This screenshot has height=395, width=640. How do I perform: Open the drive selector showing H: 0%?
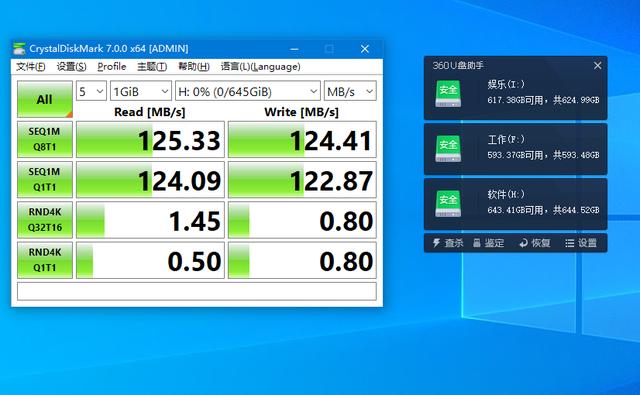point(248,91)
